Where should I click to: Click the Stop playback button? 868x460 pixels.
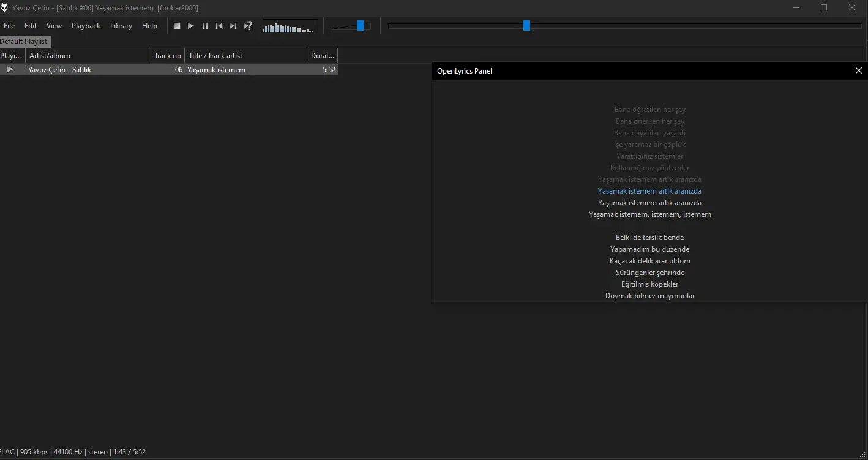[x=177, y=26]
